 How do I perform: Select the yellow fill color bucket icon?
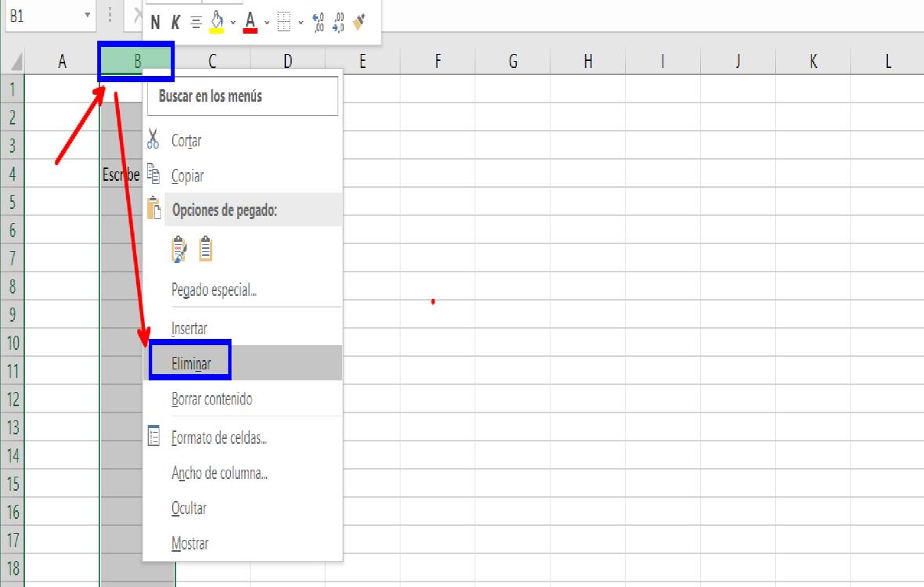(218, 21)
